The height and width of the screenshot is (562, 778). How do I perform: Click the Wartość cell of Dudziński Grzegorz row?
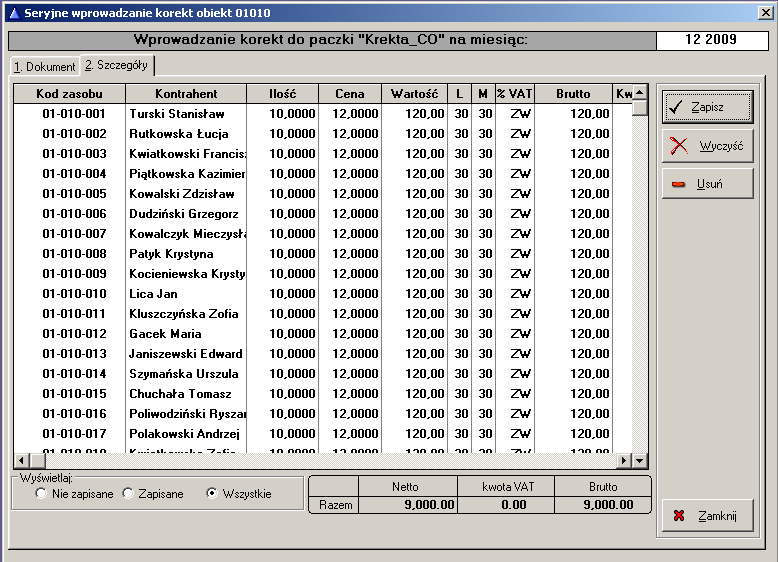[x=414, y=214]
